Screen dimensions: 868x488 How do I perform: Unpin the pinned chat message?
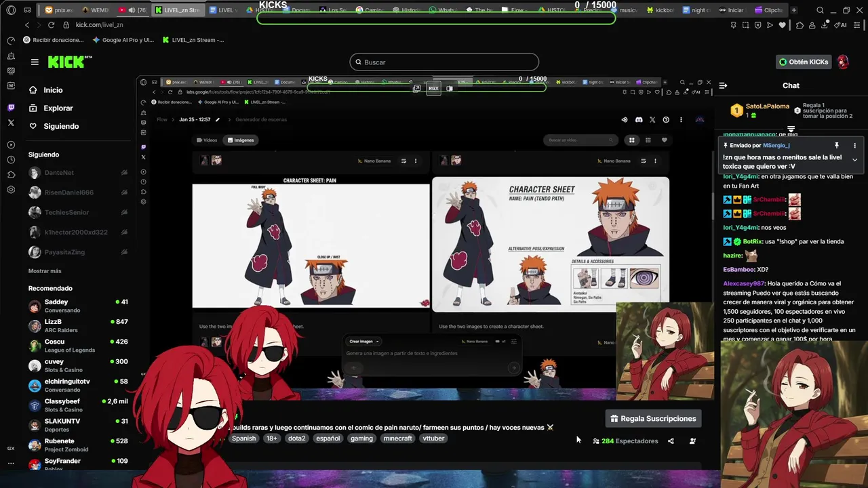[837, 145]
